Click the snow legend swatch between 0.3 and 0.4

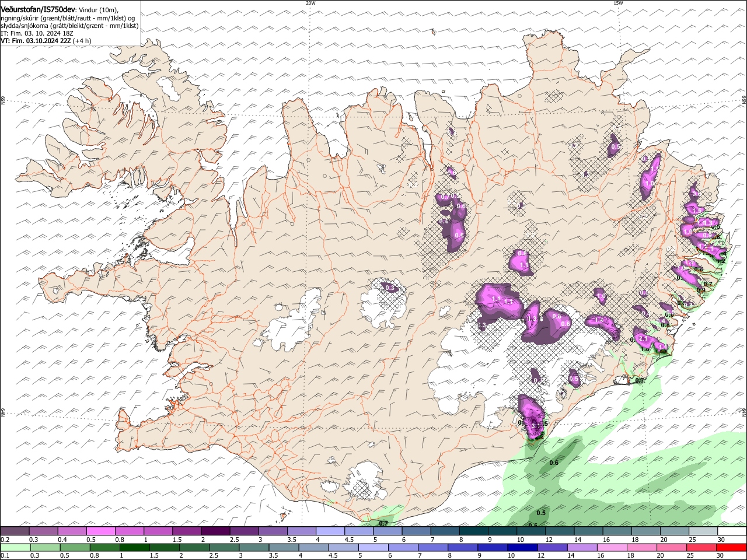[x=43, y=531]
